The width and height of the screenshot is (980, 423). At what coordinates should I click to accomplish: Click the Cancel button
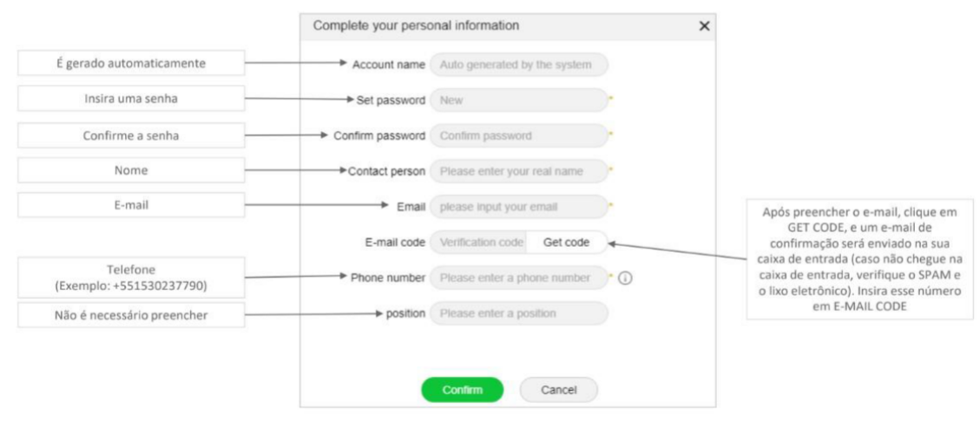click(559, 390)
